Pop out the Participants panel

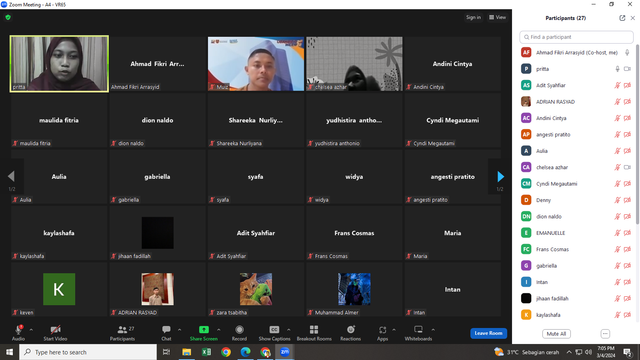[x=622, y=18]
